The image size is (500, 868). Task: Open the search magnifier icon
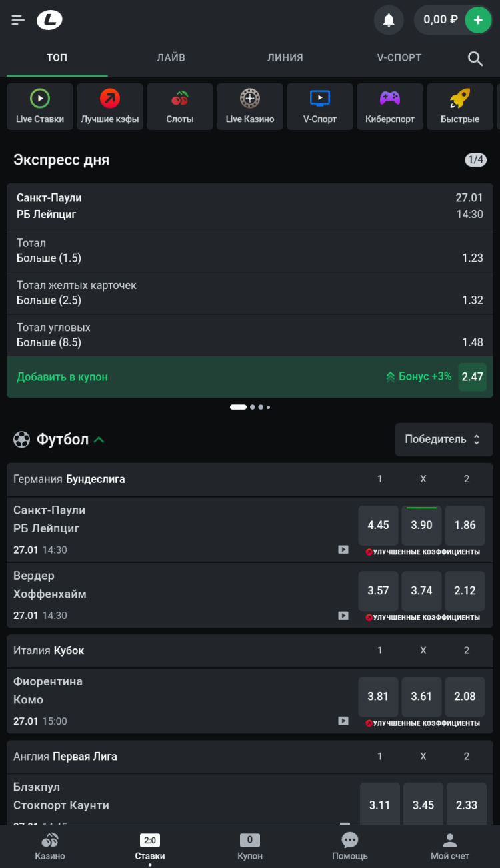tap(475, 59)
